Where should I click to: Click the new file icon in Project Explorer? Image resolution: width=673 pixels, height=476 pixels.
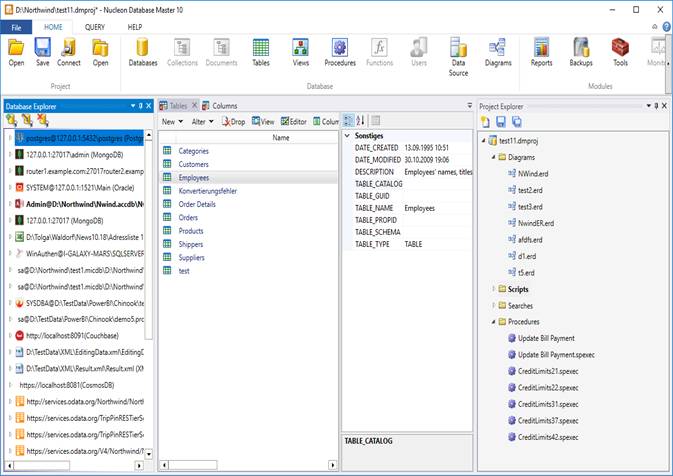click(485, 122)
